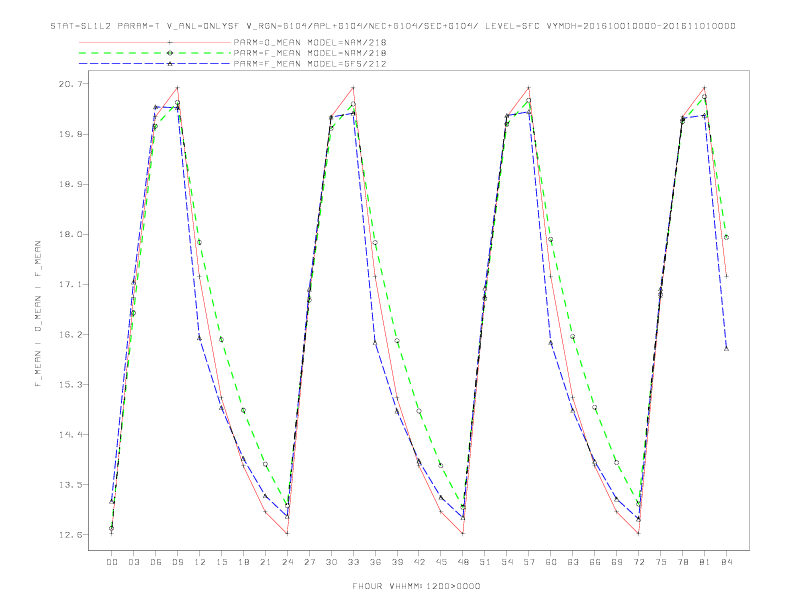Click x-axis tick label 18
The width and height of the screenshot is (792, 612).
coord(243,562)
